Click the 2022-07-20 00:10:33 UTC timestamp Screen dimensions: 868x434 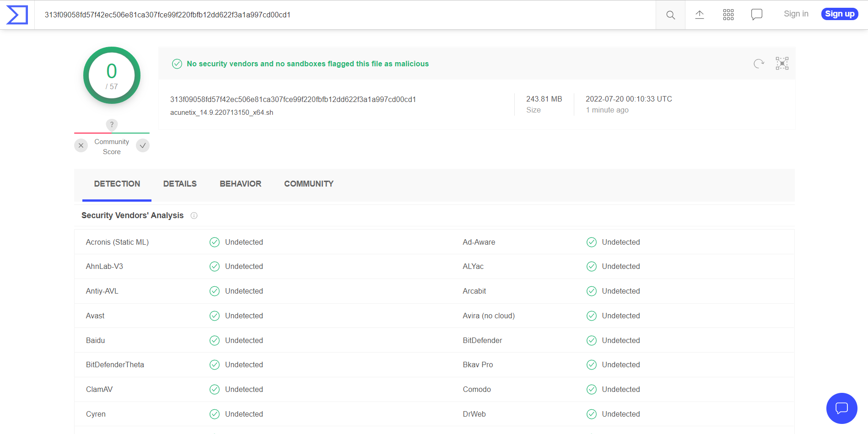[629, 99]
